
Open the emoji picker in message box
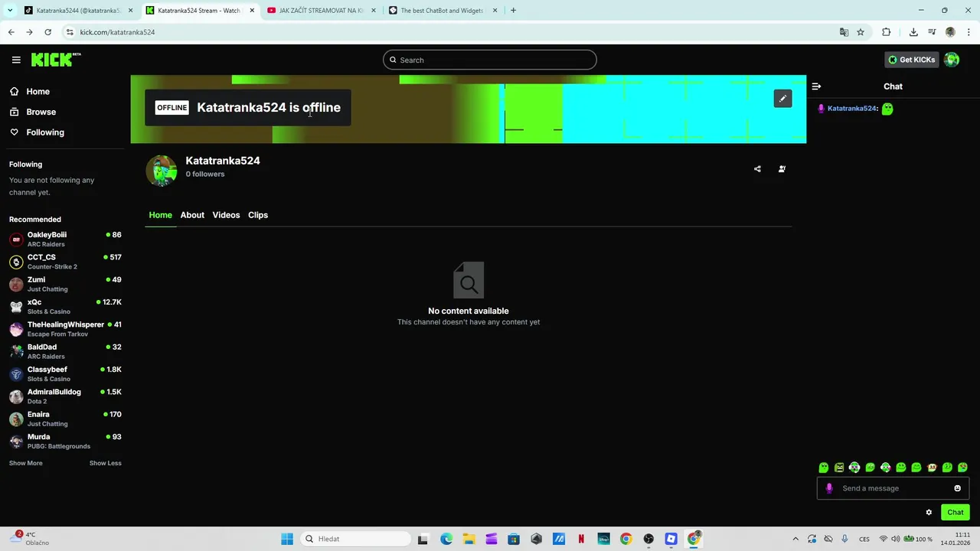click(957, 488)
